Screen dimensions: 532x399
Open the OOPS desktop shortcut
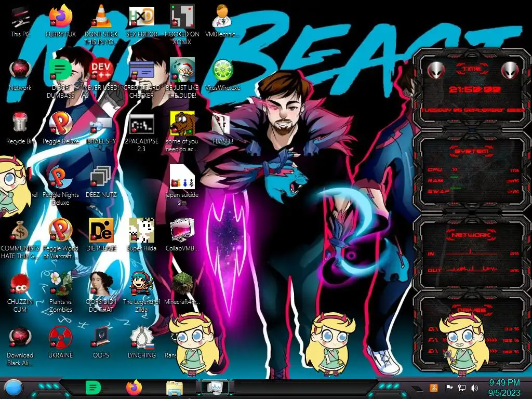[x=101, y=343]
